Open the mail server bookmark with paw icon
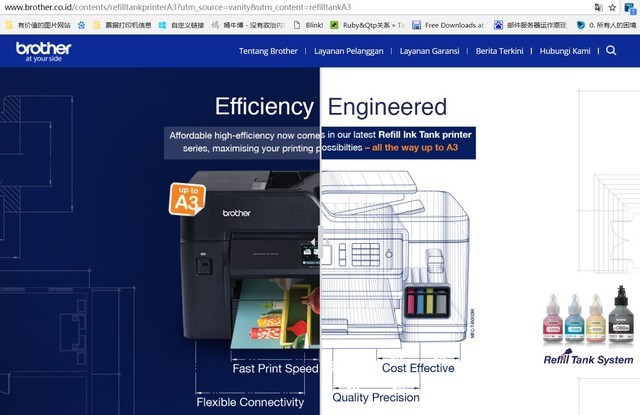640x415 pixels. coord(530,25)
